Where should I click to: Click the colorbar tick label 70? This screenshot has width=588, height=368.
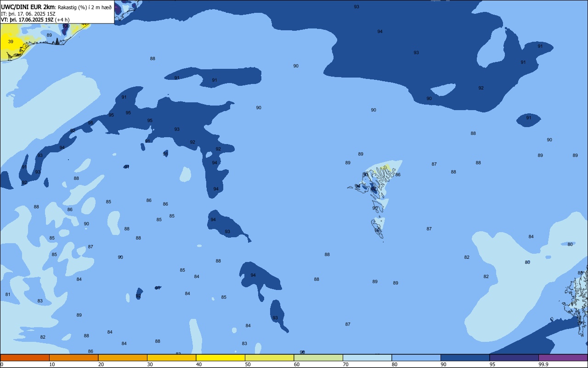click(x=345, y=364)
